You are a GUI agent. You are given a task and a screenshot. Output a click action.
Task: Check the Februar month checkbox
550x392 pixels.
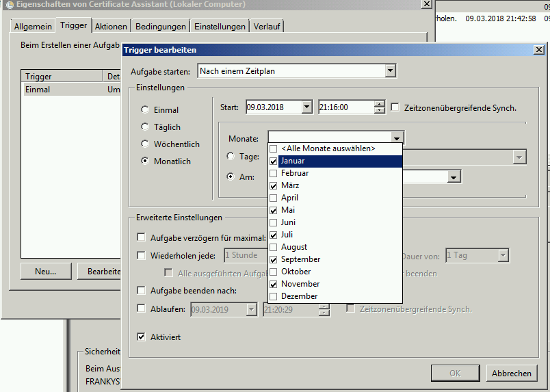click(274, 173)
